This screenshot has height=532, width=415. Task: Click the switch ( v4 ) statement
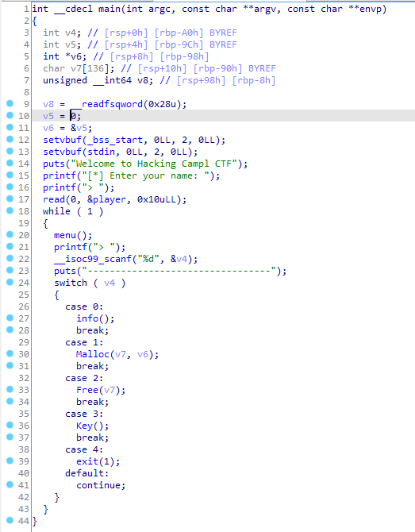90,283
